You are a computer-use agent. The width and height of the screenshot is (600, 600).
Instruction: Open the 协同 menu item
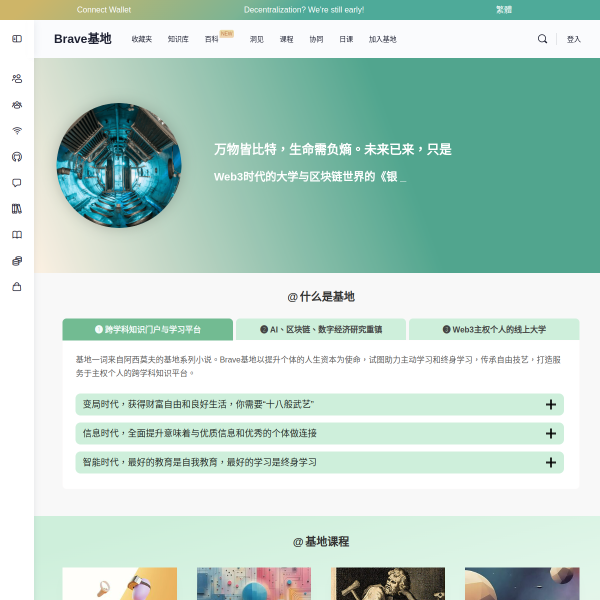tap(316, 39)
